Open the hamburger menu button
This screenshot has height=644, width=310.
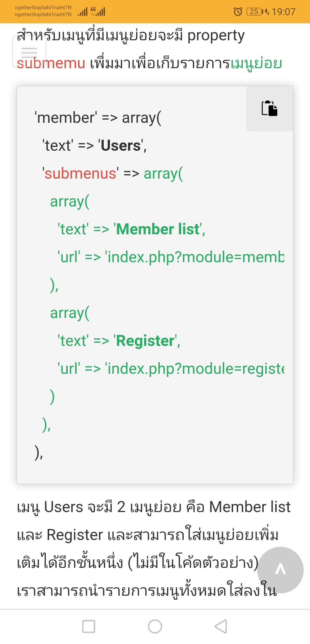tap(29, 52)
